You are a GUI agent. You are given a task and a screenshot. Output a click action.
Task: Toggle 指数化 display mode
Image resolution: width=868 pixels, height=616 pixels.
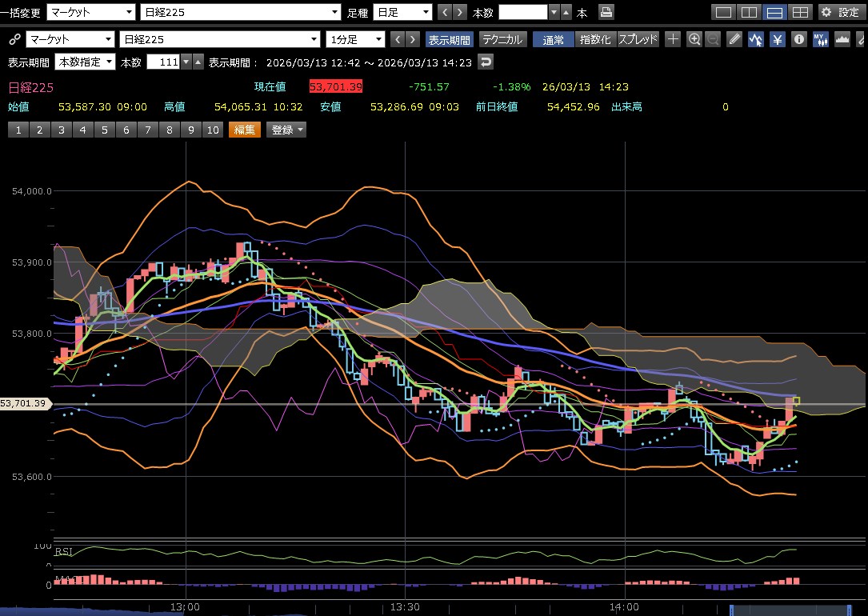pyautogui.click(x=596, y=39)
